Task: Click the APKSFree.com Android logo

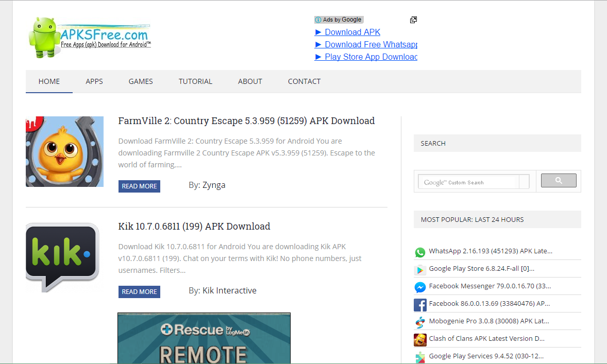Action: pyautogui.click(x=90, y=38)
